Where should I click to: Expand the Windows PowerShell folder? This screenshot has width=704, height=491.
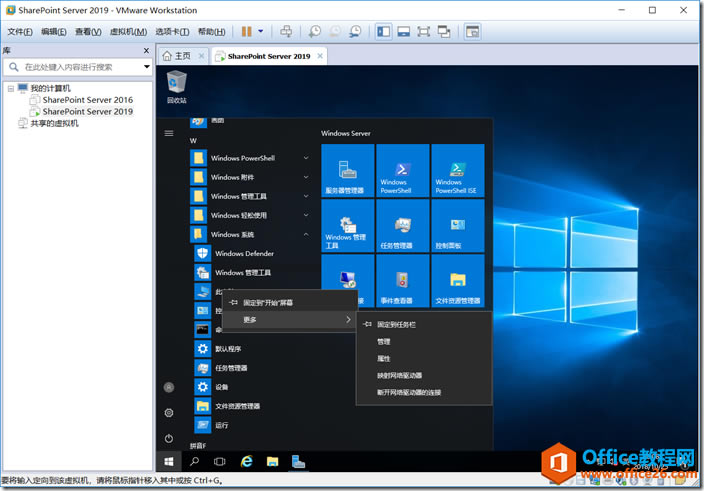pos(306,158)
